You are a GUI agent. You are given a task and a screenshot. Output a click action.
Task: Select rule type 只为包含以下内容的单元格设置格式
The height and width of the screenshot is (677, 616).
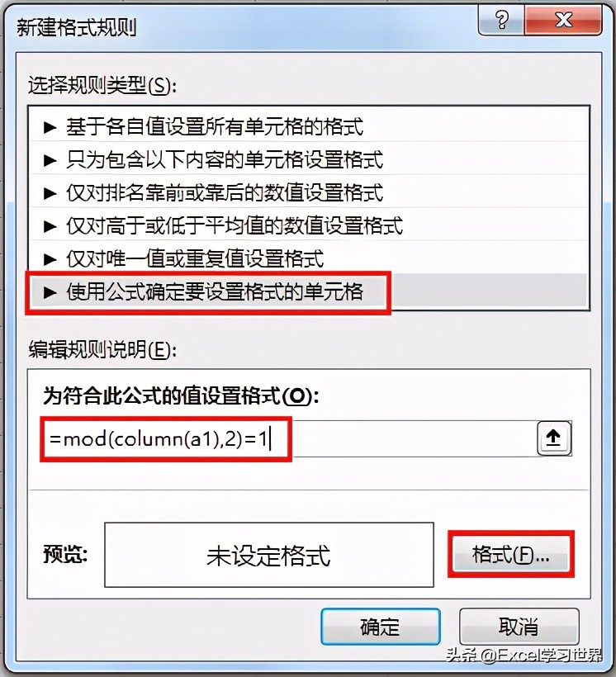309,159
